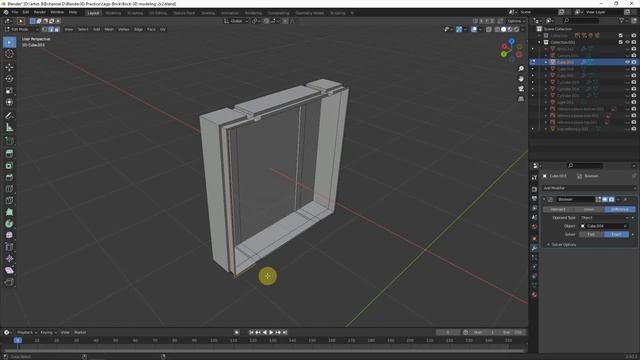Select the Smooth tool
Screen dimensions: 640x360
(9, 235)
